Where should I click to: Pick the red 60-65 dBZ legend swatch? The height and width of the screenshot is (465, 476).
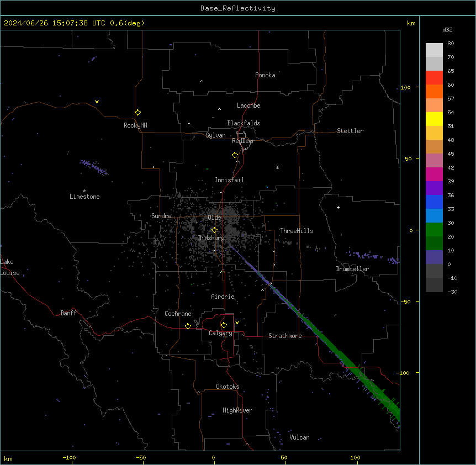[x=434, y=78]
